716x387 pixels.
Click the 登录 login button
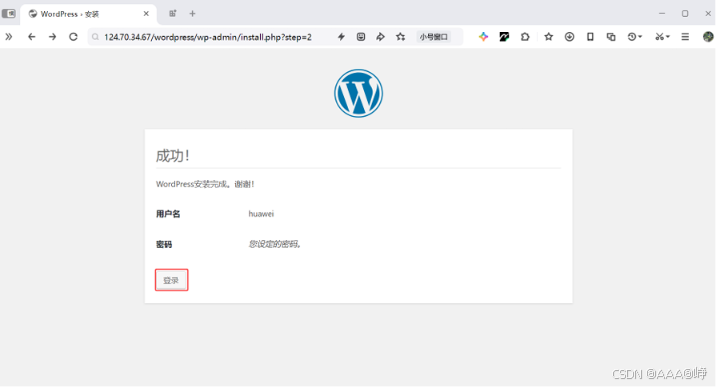(171, 280)
